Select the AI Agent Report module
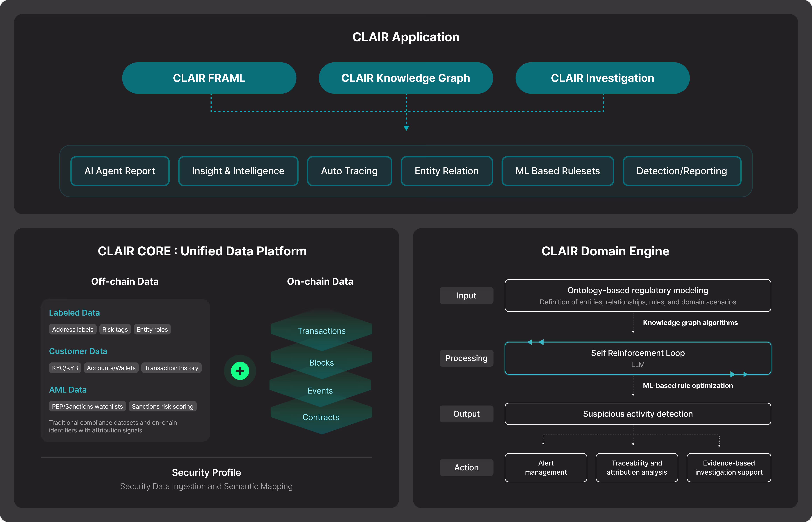 (x=120, y=171)
